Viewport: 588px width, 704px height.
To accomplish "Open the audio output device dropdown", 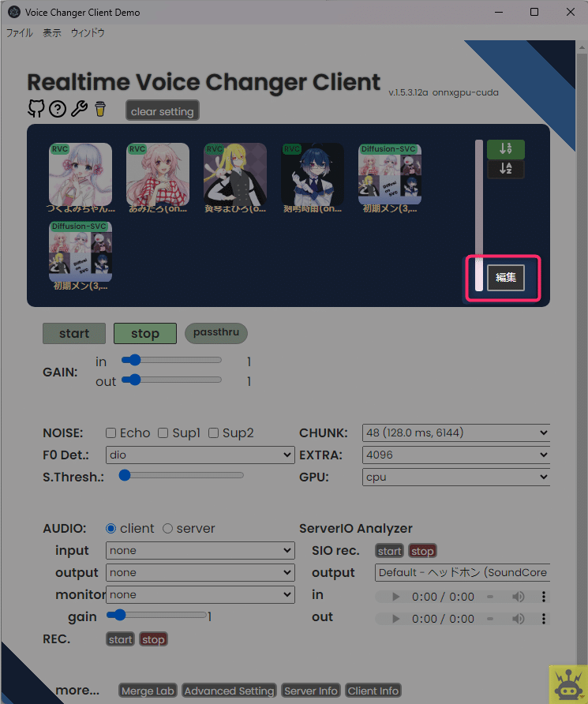I will click(200, 572).
